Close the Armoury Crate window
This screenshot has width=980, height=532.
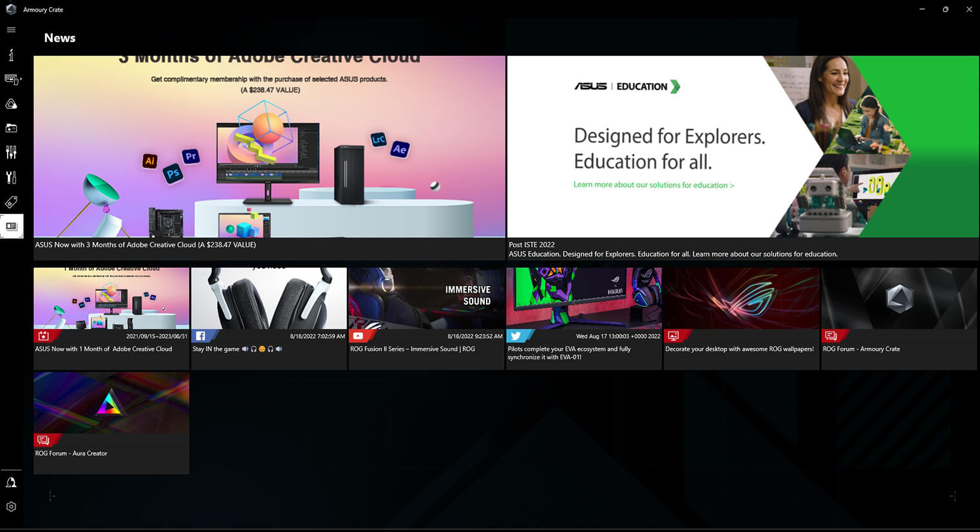969,9
